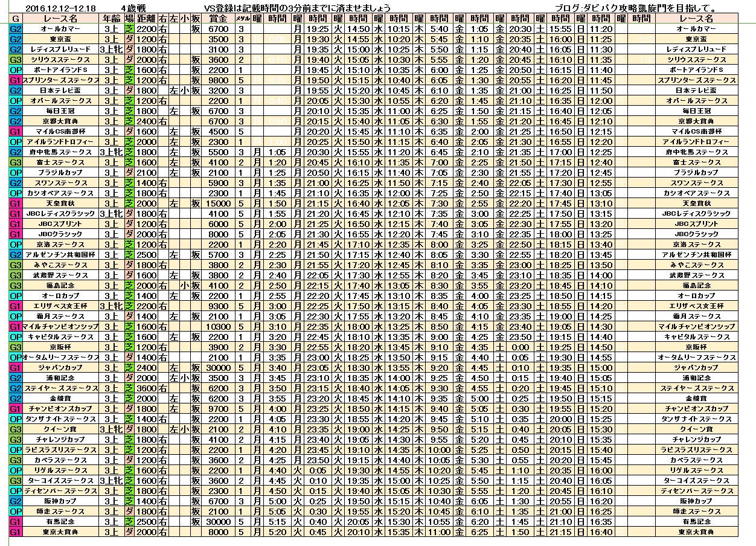This screenshot has height=546, width=756.
Task: Select the 10:00 Thursday time for ラピスラズリステークス
Action: (439, 449)
